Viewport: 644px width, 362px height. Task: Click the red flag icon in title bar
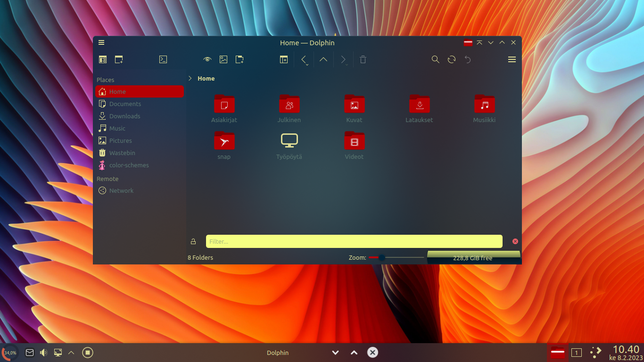tap(468, 42)
